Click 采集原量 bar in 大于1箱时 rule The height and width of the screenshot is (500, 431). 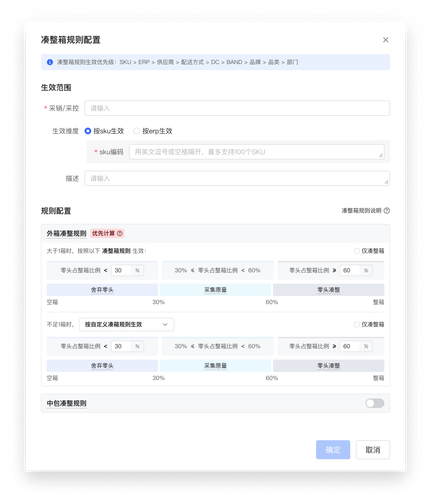pyautogui.click(x=215, y=290)
